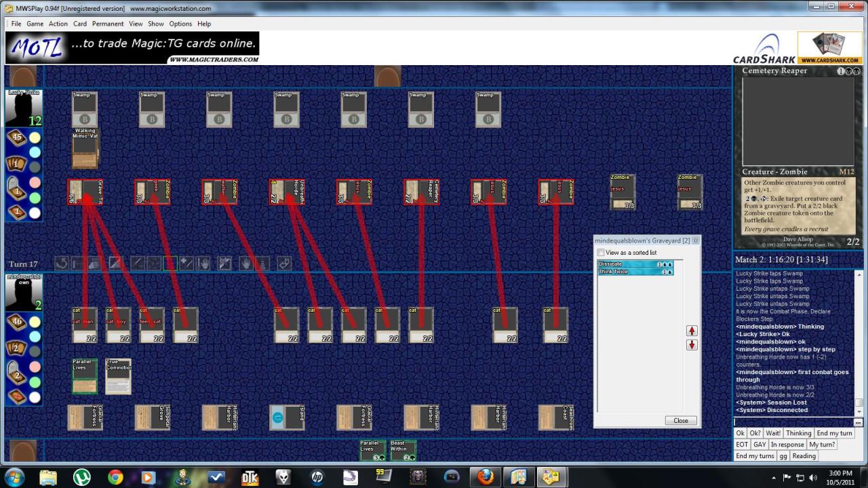The image size is (868, 488).
Task: Move graveyard card up with red up arrow
Action: [692, 331]
